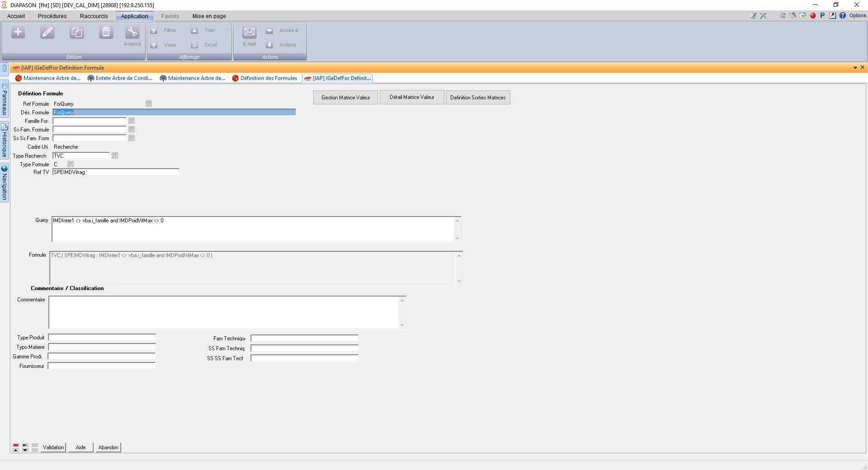The image size is (868, 470).
Task: Click the pencil edit icon in the ribbon
Action: point(47,32)
